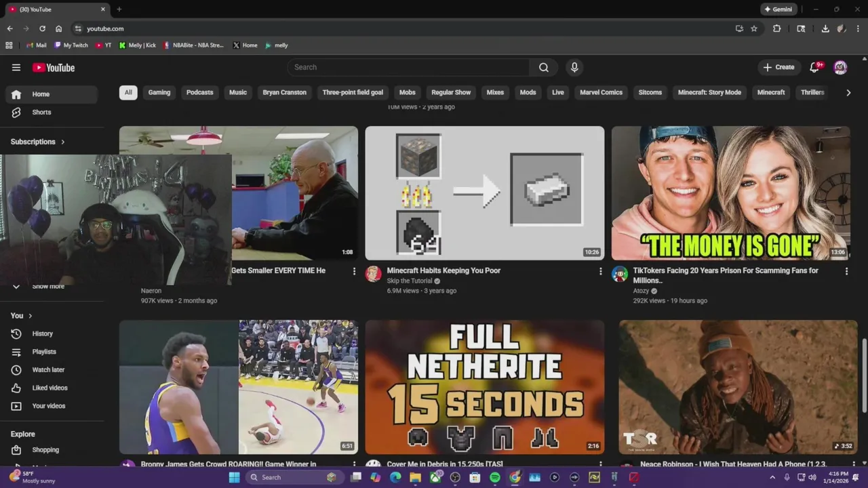Select the Gaming filter chip
Screen dimensions: 868x488
click(159, 92)
